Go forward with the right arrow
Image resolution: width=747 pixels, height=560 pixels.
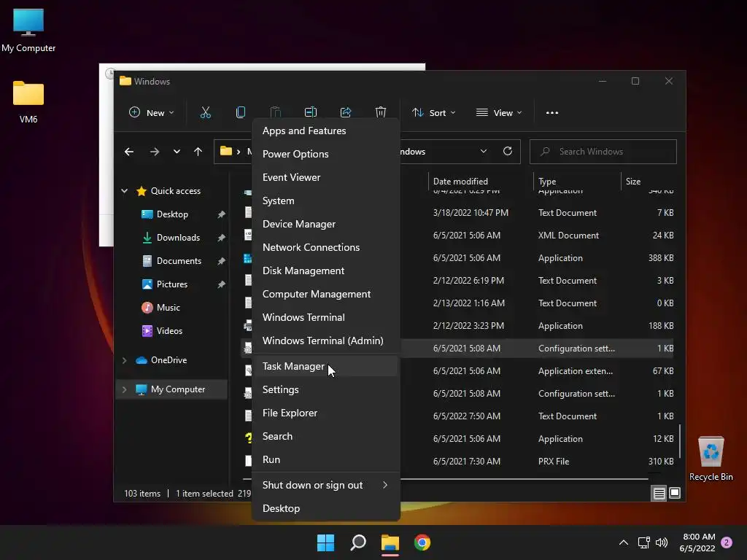point(155,152)
